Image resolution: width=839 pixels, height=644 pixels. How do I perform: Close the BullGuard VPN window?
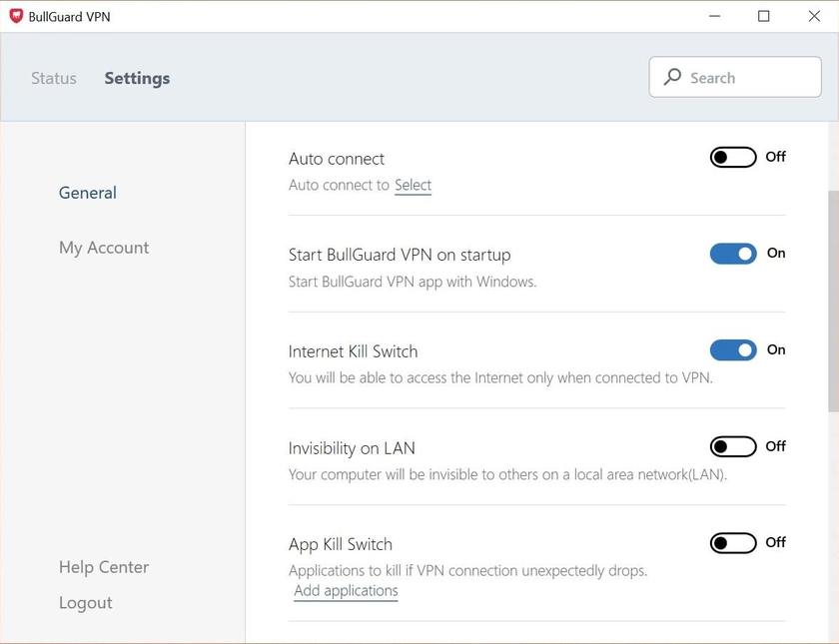[x=813, y=16]
